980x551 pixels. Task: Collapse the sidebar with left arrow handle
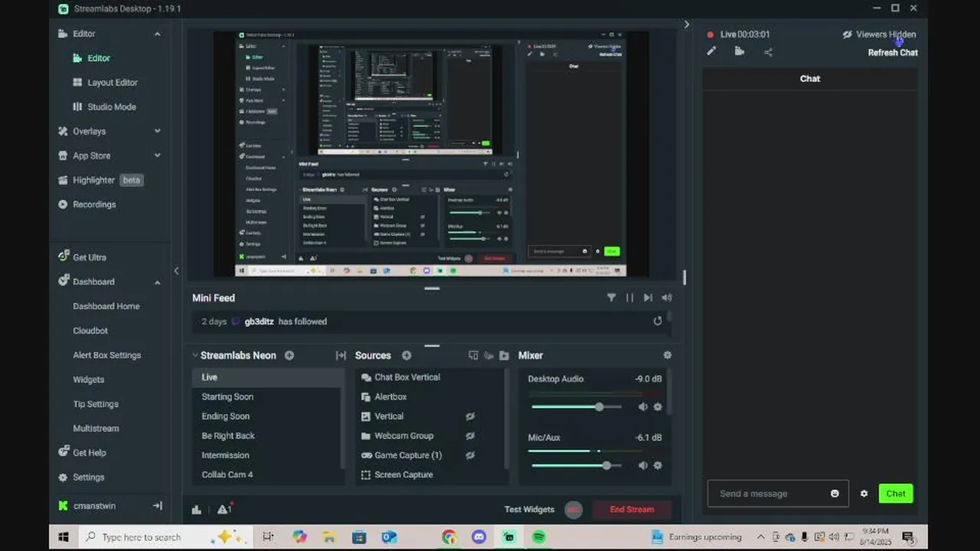176,270
